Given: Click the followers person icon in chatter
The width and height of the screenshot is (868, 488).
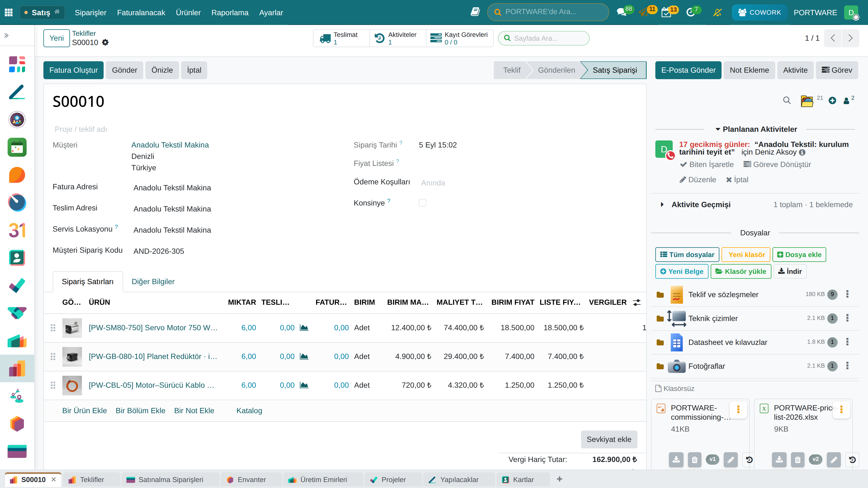Looking at the screenshot, I should click(846, 101).
